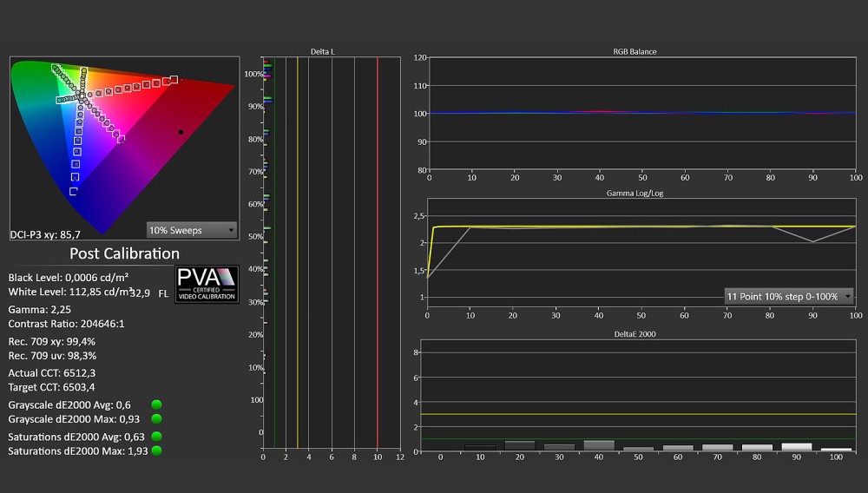
Task: Open the 10% Sweeps dropdown
Action: 192,230
